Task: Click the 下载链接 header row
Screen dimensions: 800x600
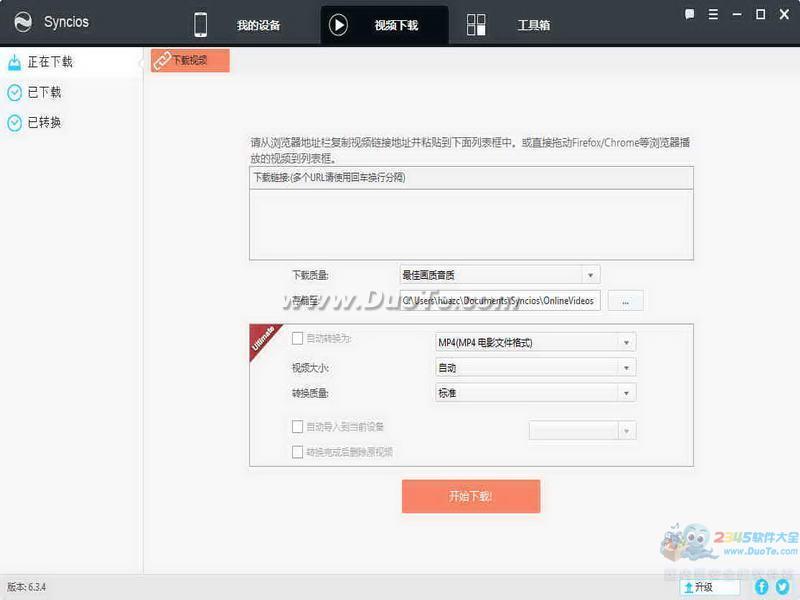Action: point(471,178)
